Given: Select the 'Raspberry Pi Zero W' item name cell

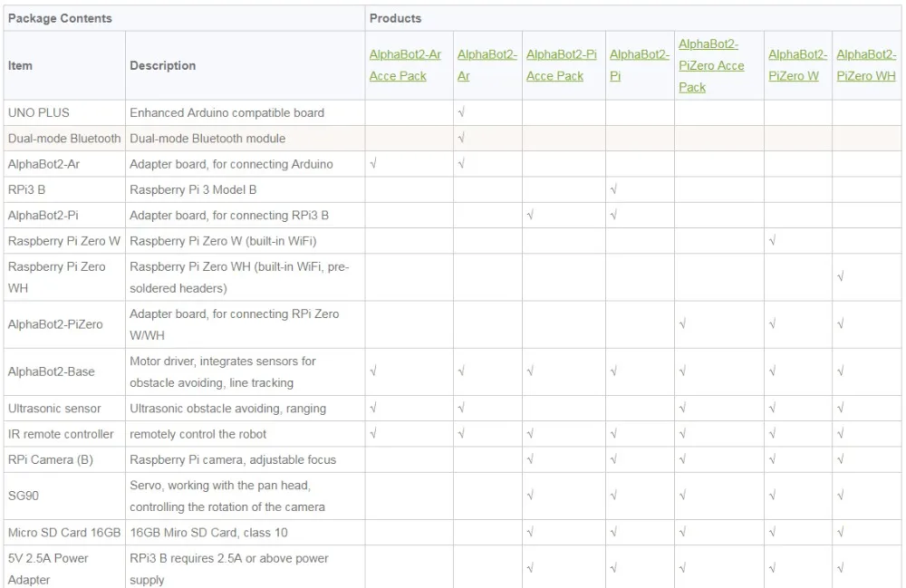Looking at the screenshot, I should pyautogui.click(x=64, y=241).
